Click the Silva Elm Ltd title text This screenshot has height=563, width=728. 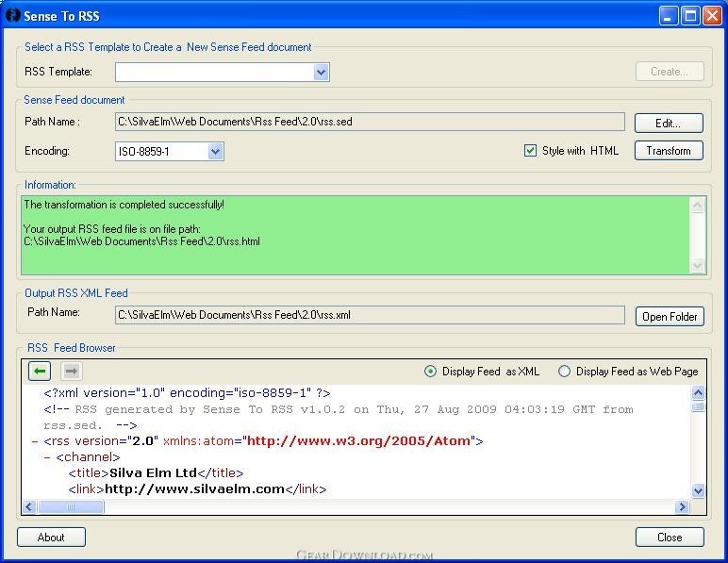point(153,473)
